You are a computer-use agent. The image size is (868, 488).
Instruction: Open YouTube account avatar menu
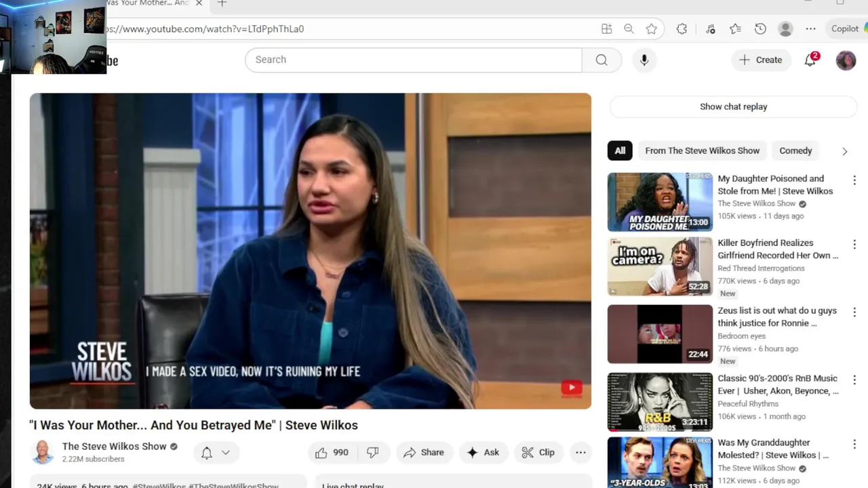point(846,60)
